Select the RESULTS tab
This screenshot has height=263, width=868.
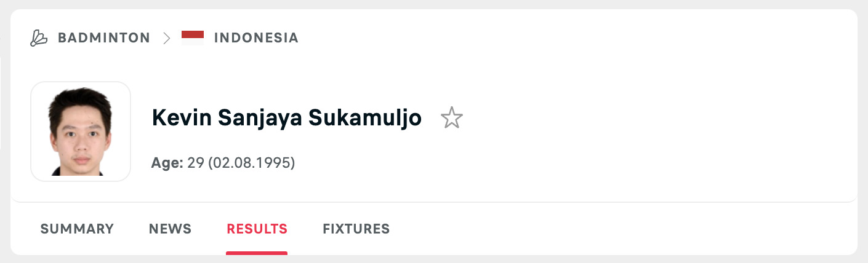pyautogui.click(x=257, y=229)
